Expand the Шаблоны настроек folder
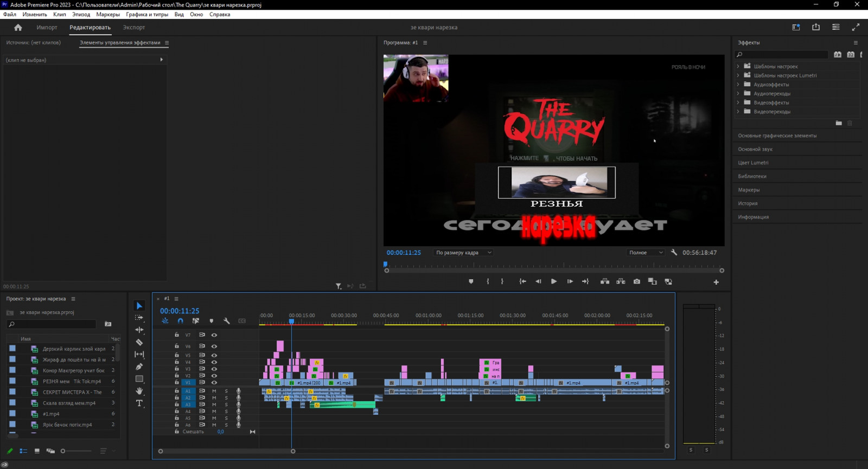The height and width of the screenshot is (469, 868). click(738, 66)
